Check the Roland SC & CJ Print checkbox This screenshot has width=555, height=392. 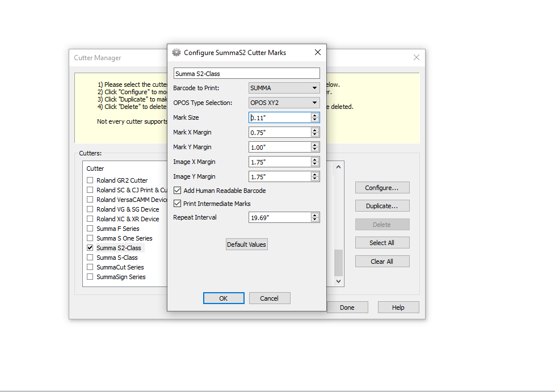(90, 189)
